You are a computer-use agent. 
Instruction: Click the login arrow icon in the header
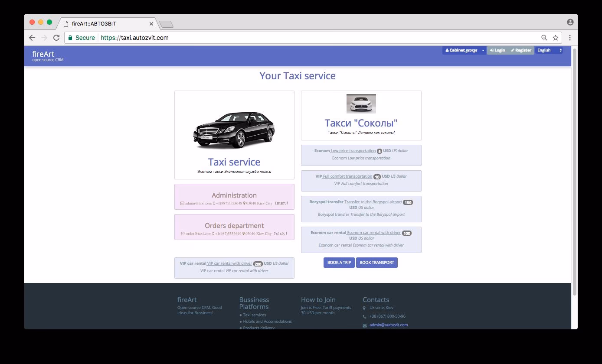point(492,50)
